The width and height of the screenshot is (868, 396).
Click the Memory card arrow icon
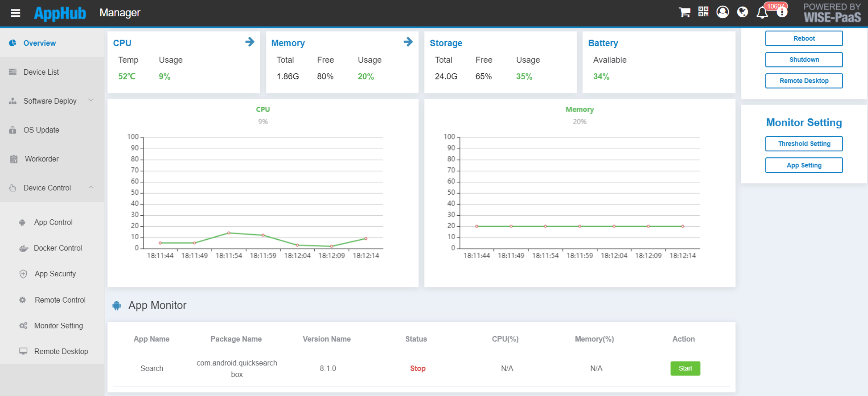tap(408, 42)
